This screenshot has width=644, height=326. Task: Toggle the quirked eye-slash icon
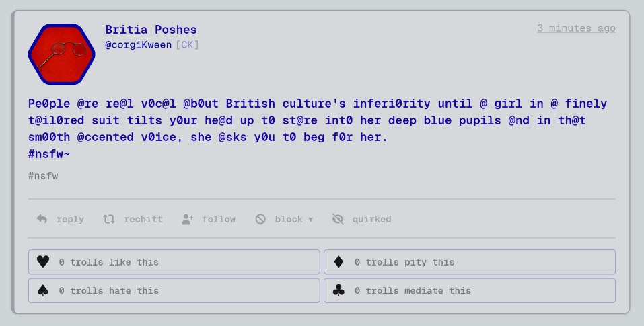[338, 219]
